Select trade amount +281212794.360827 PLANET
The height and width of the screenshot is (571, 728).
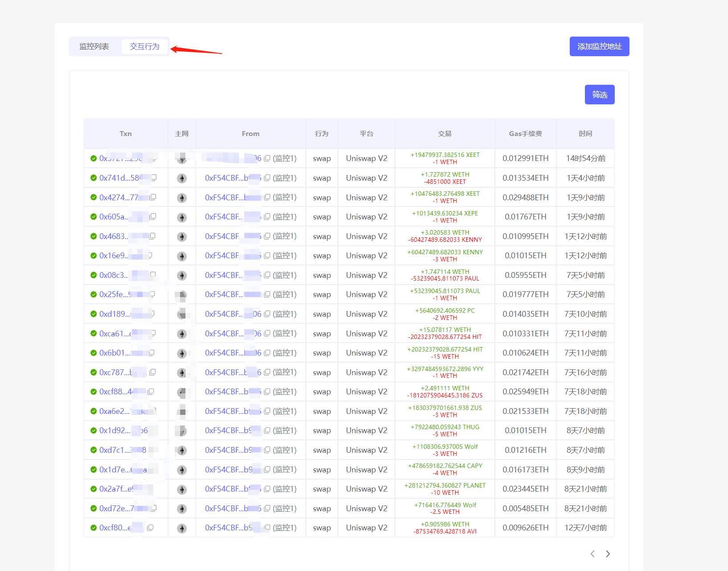point(445,485)
